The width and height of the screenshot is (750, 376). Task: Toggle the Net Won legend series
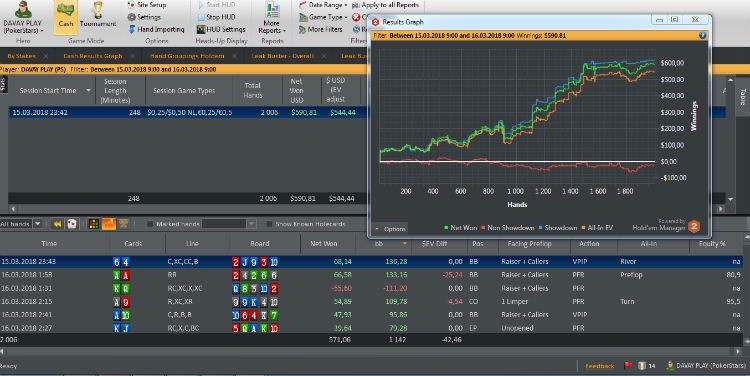click(460, 228)
